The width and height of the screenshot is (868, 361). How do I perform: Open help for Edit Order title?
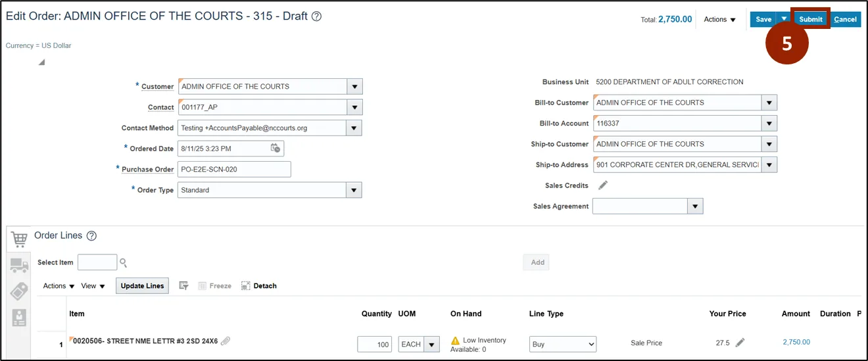pos(316,16)
